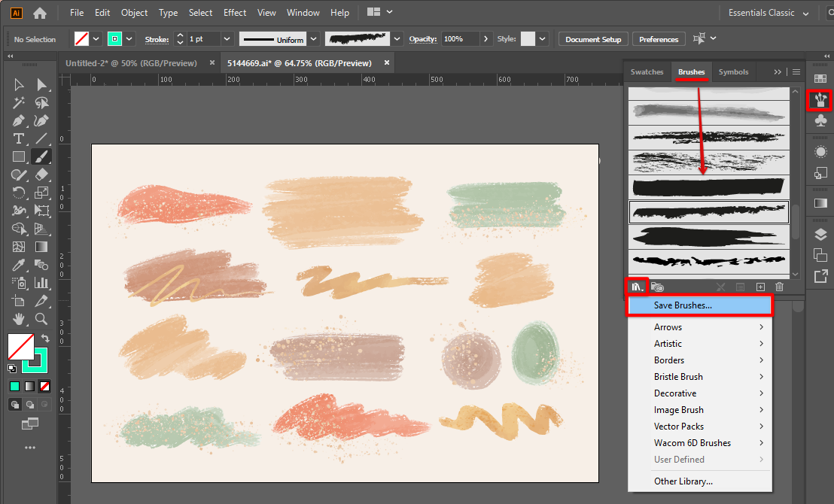Viewport: 834px width, 504px height.
Task: Set paint to None in toolbar
Action: point(45,386)
